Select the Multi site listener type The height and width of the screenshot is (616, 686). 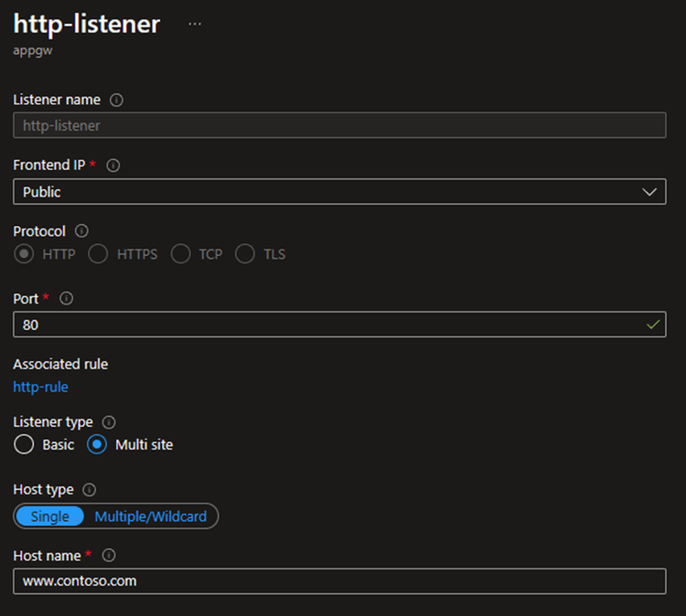click(x=98, y=445)
